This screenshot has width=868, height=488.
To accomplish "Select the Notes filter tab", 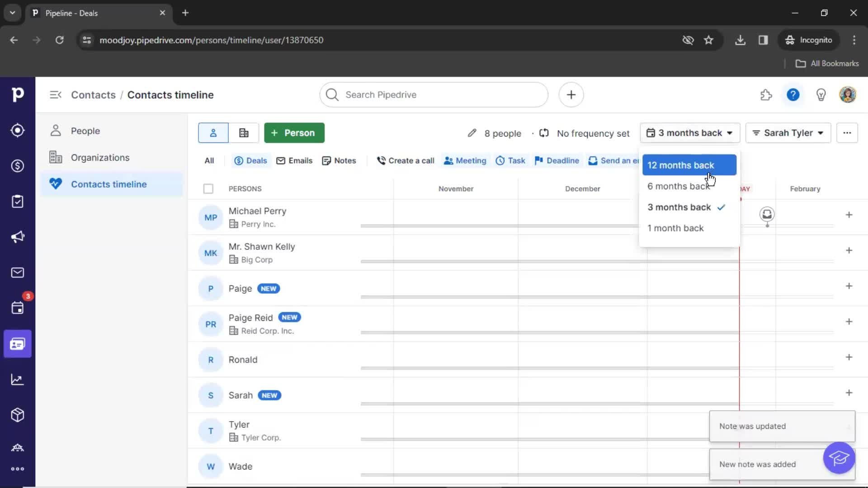I will [345, 160].
